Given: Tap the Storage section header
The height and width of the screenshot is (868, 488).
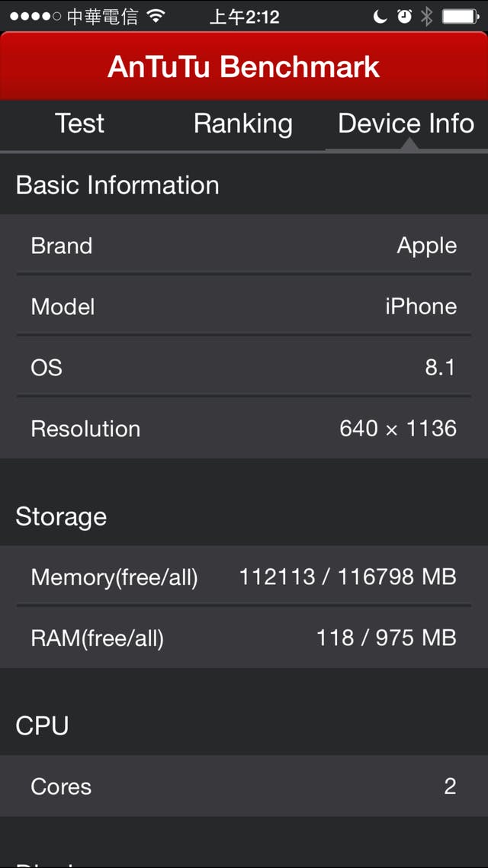Looking at the screenshot, I should click(x=61, y=517).
